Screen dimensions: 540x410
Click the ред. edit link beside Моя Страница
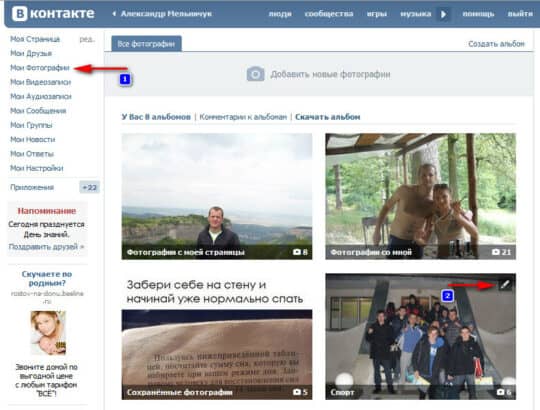(87, 39)
